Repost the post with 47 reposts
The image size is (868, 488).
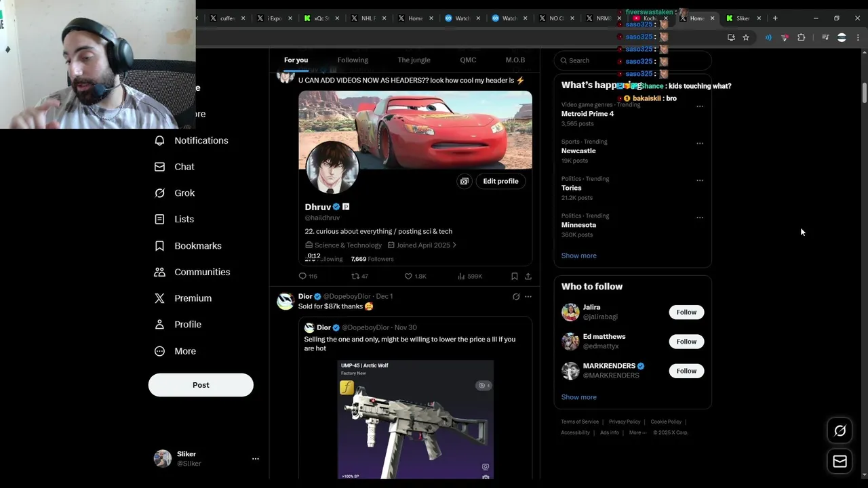pos(359,277)
